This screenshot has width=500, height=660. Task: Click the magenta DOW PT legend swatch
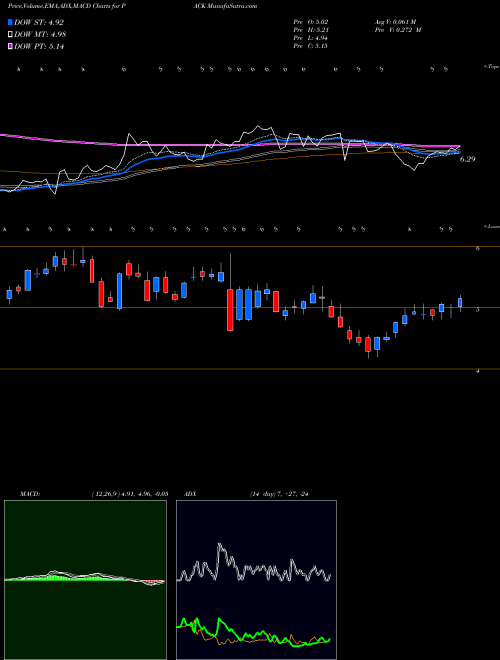11,47
